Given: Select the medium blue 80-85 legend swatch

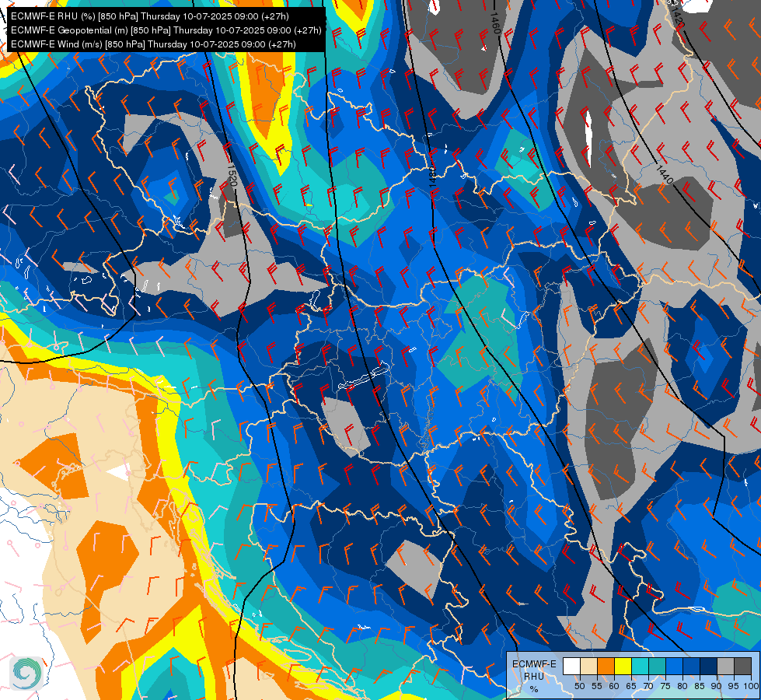Looking at the screenshot, I should coord(691,666).
